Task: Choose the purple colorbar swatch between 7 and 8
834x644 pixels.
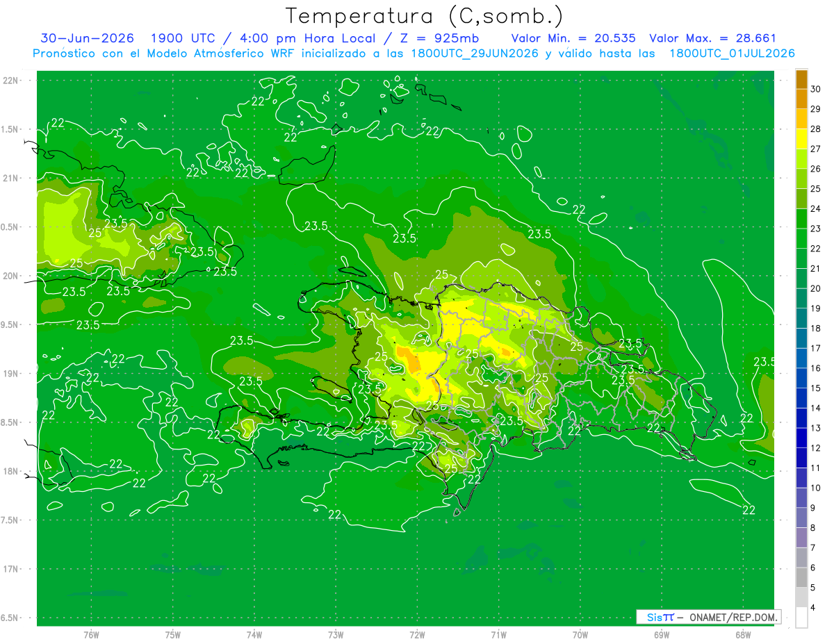Action: (801, 538)
